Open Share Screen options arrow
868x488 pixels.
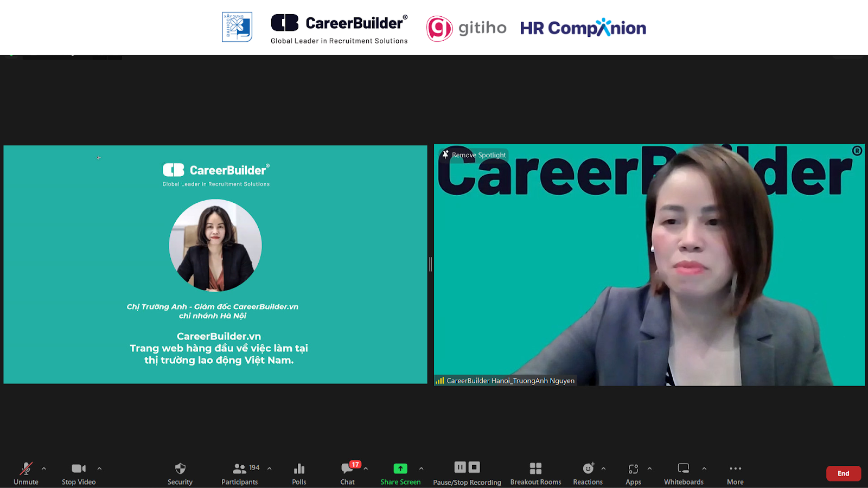coord(422,468)
